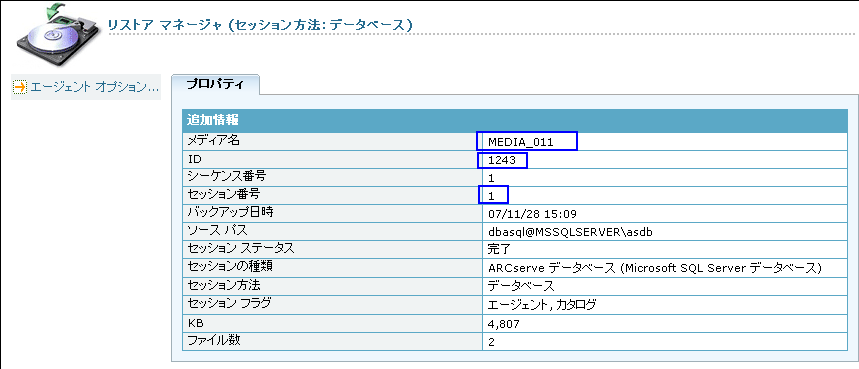The image size is (859, 369).
Task: Select the 4,807 KB value
Action: [x=503, y=325]
